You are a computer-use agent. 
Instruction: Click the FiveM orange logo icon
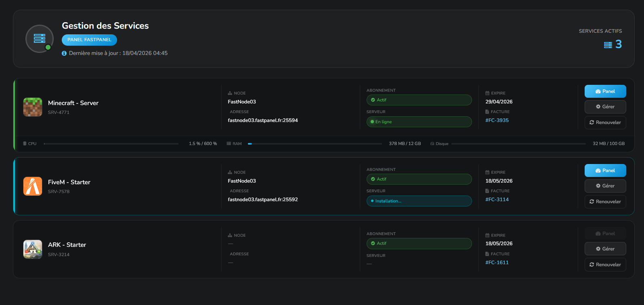[33, 186]
